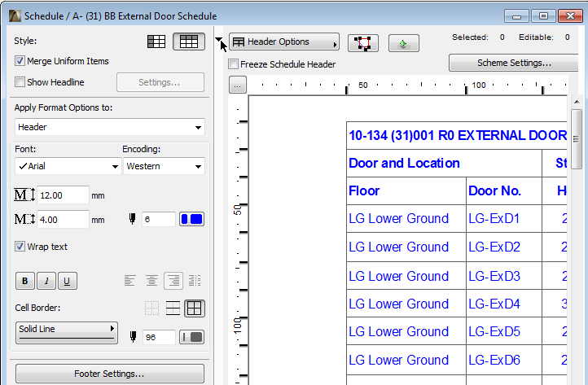Screen dimensions: 588x385
Task: Select the second schedule style icon
Action: 189,42
